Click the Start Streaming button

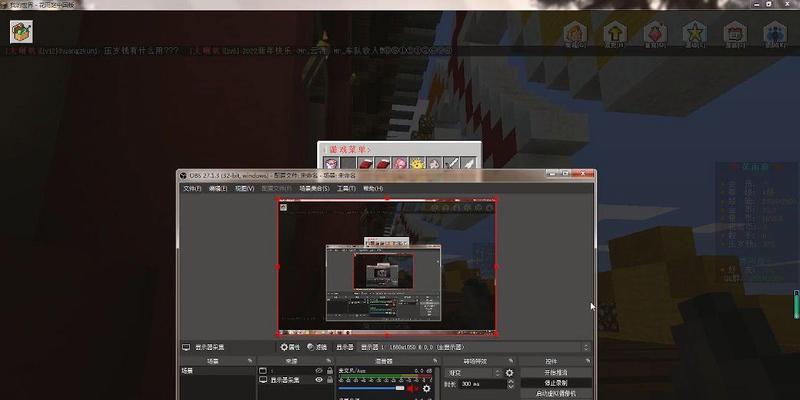[x=556, y=373]
